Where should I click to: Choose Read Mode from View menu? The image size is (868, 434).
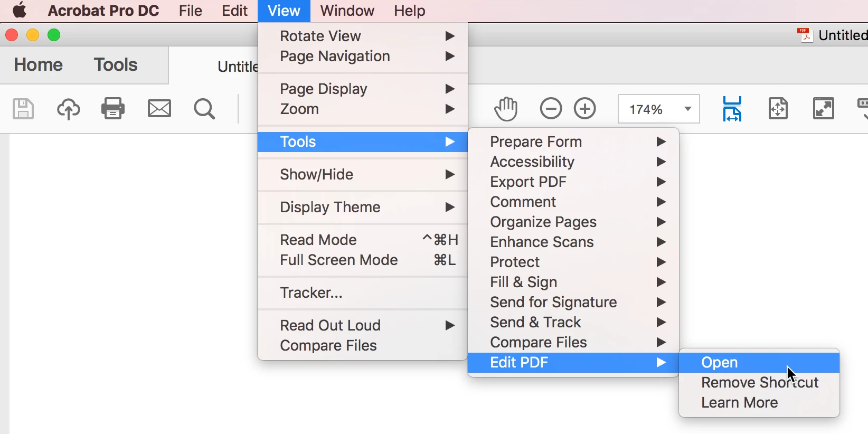[363, 240]
